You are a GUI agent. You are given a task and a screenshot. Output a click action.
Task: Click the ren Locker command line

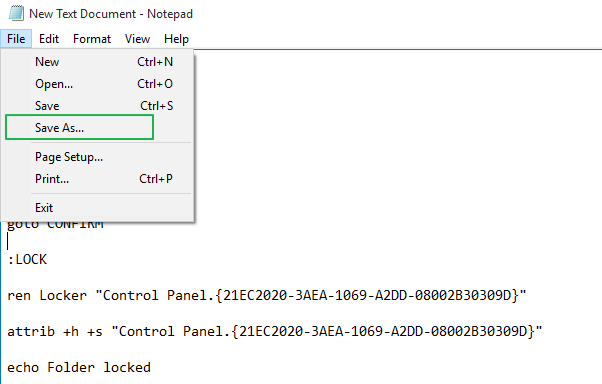point(267,295)
